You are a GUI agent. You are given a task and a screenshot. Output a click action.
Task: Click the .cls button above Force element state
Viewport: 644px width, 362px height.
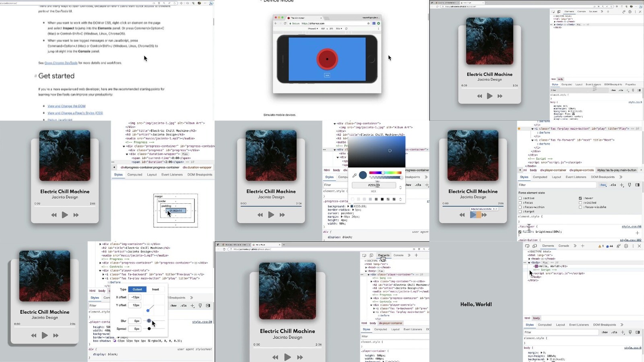click(613, 185)
